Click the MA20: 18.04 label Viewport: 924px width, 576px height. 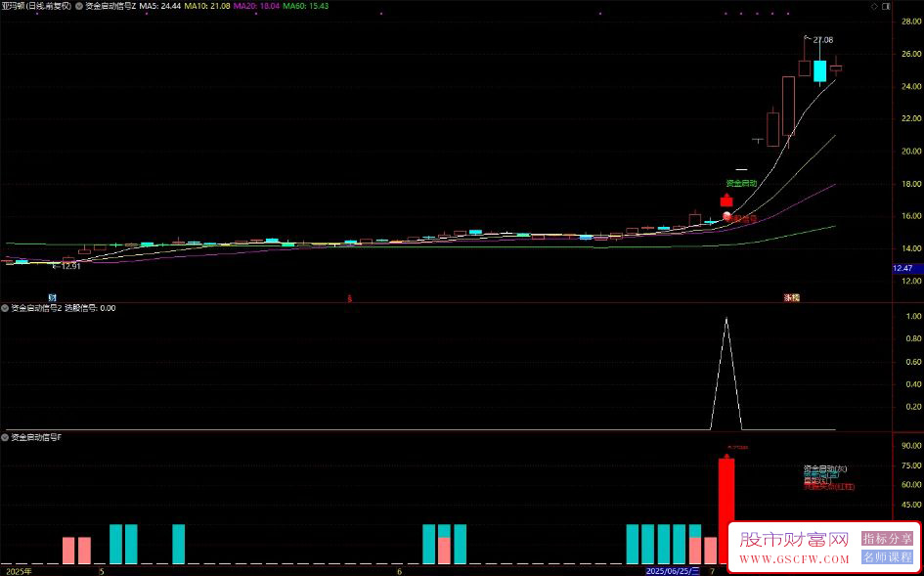tap(255, 6)
